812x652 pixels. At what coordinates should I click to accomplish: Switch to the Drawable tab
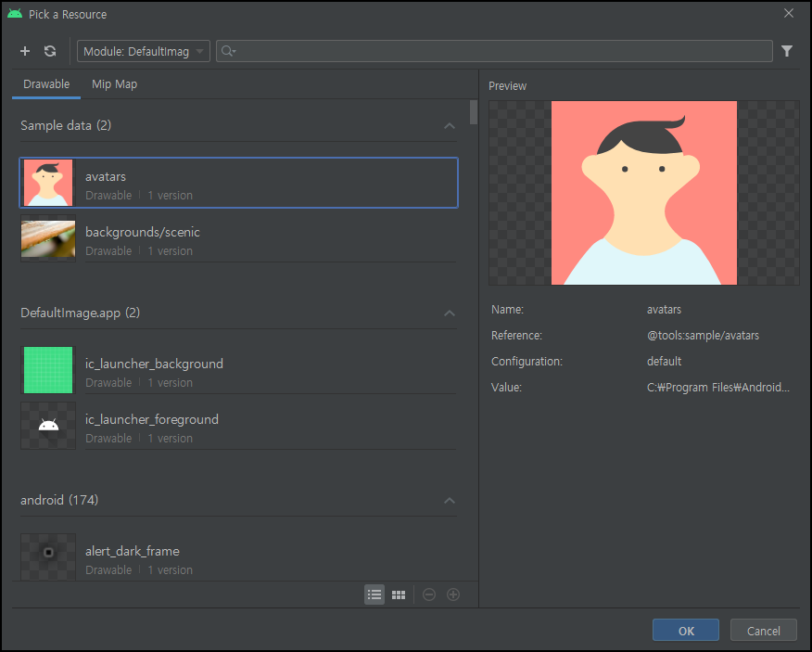(46, 84)
